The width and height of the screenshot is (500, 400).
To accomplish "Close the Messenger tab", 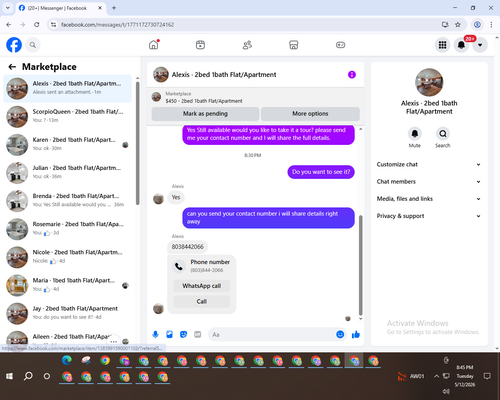I will (100, 8).
